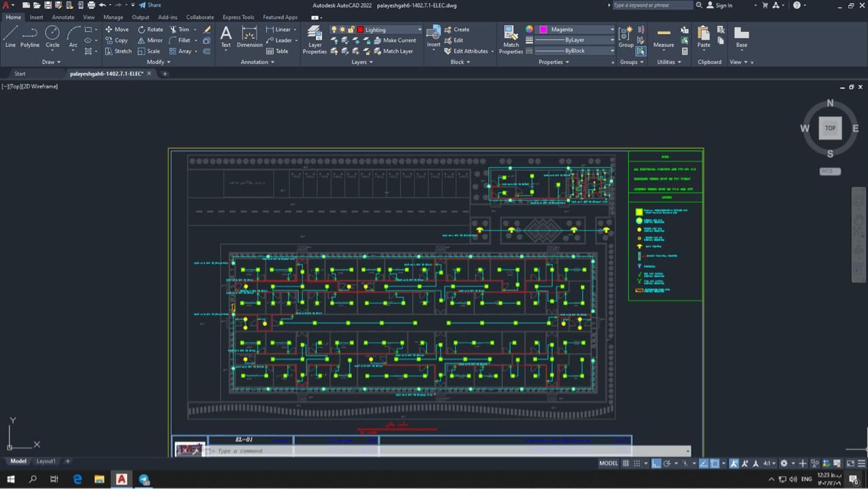Image resolution: width=868 pixels, height=489 pixels.
Task: Expand the Modify panel
Action: click(159, 62)
